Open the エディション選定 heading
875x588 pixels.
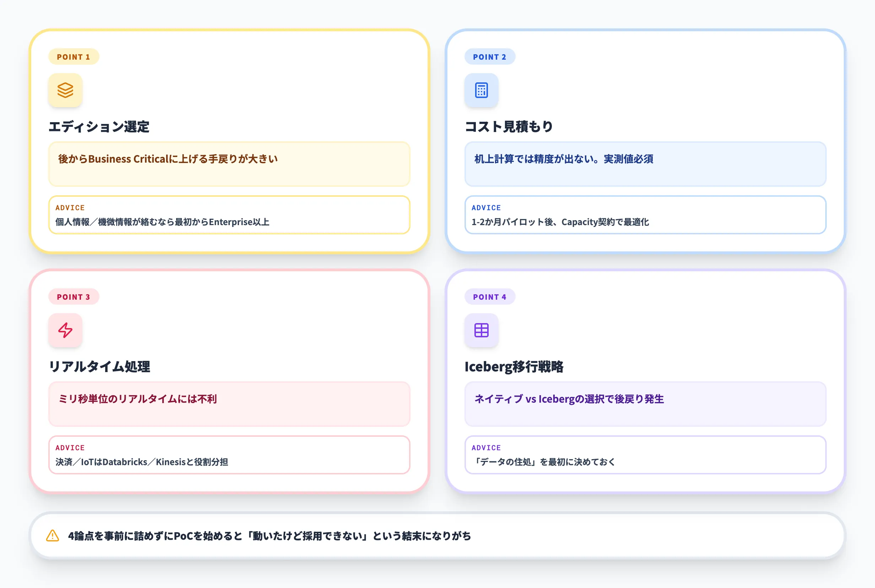(100, 127)
